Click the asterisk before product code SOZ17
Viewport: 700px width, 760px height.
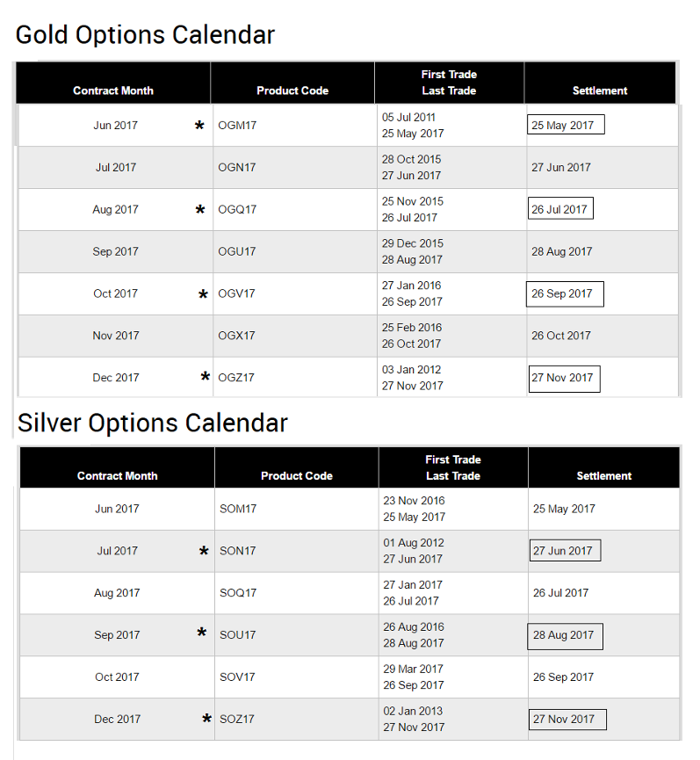[x=206, y=720]
